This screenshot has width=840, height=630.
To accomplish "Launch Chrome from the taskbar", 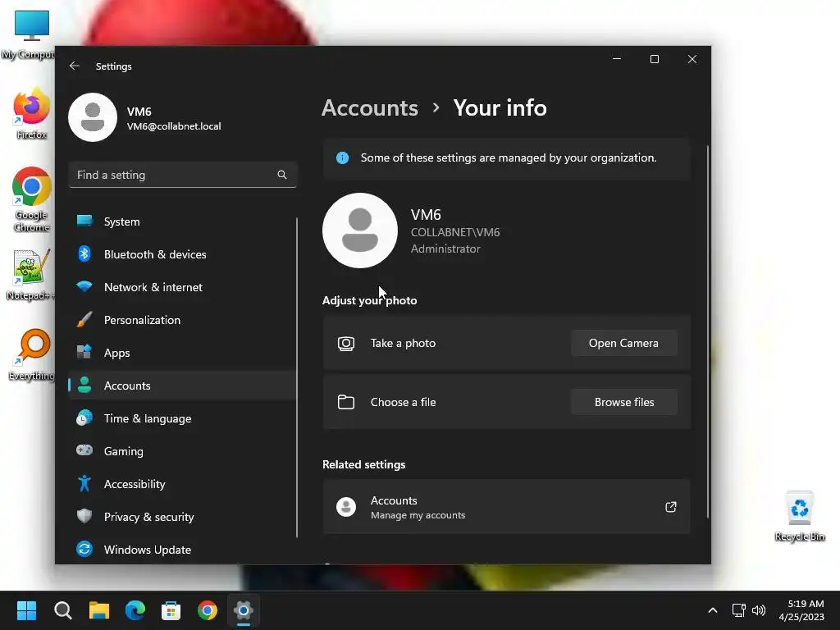I will [208, 610].
